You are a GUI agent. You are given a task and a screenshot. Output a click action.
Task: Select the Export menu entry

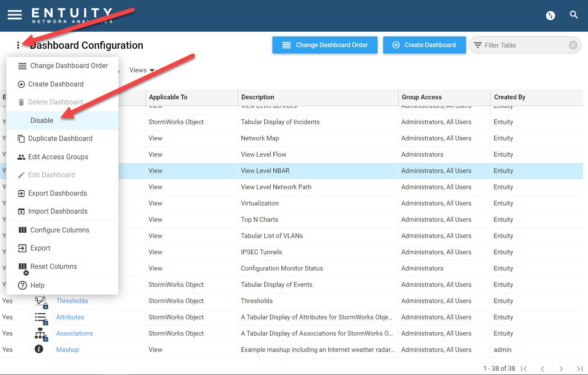click(x=62, y=248)
